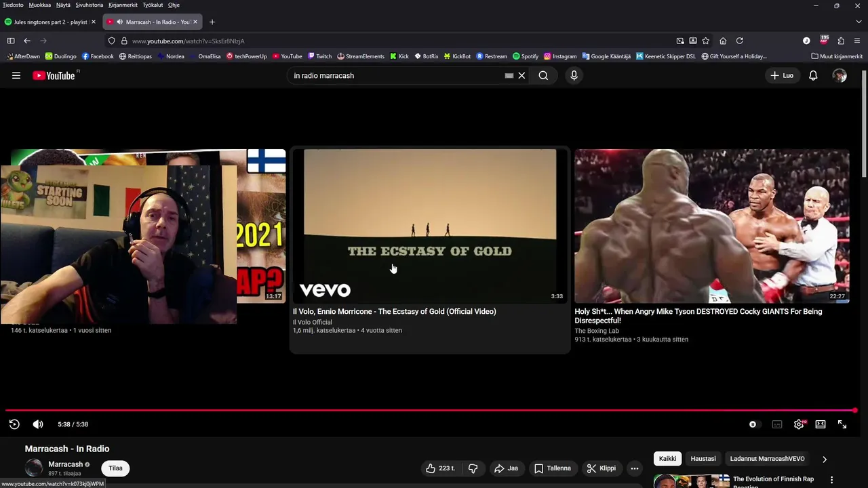Open options for Evolution of Finnish Rap
The width and height of the screenshot is (868, 488).
pyautogui.click(x=831, y=480)
